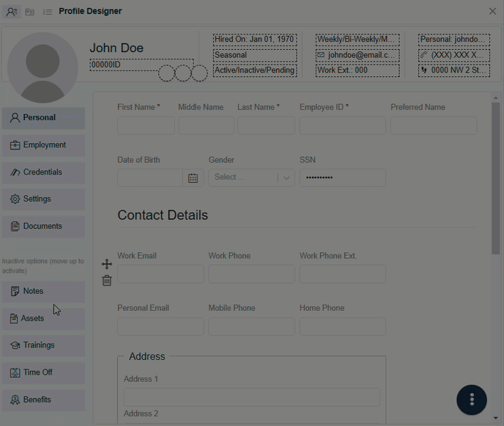
Task: Click the masked SSN field
Action: coord(343,178)
